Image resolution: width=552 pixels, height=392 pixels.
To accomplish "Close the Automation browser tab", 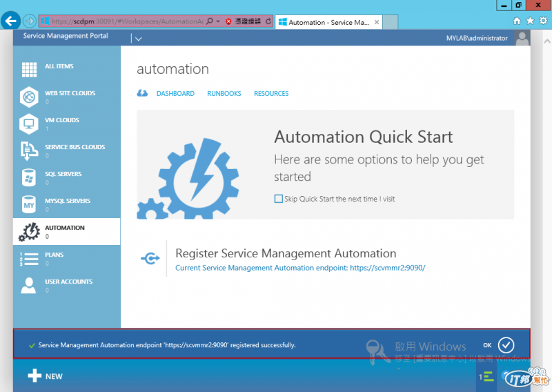I will click(x=377, y=22).
